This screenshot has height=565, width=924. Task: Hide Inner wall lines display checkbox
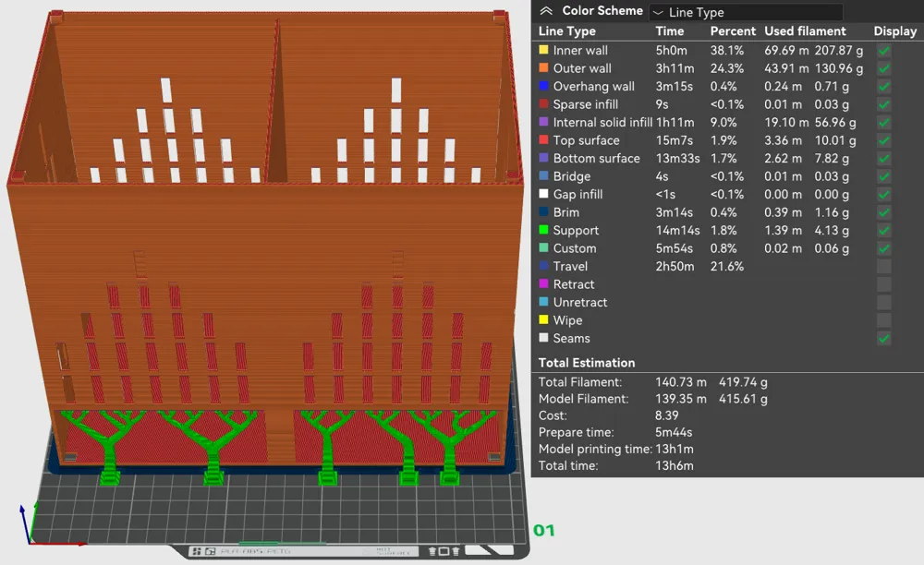click(883, 51)
